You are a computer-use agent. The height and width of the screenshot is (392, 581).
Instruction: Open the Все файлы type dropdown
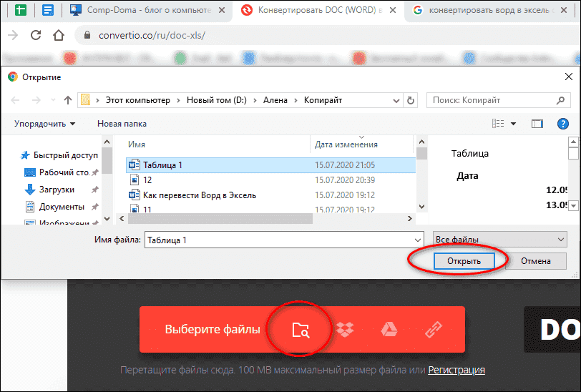pyautogui.click(x=500, y=240)
